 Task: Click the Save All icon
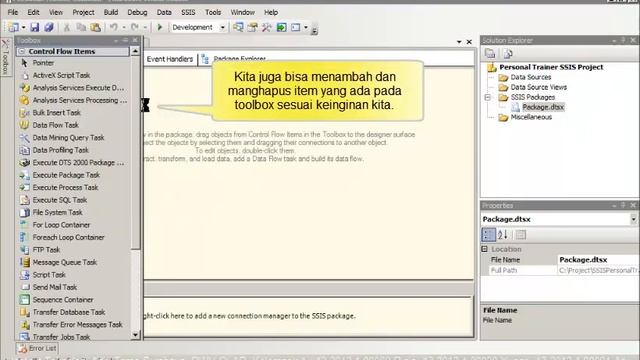click(x=49, y=27)
